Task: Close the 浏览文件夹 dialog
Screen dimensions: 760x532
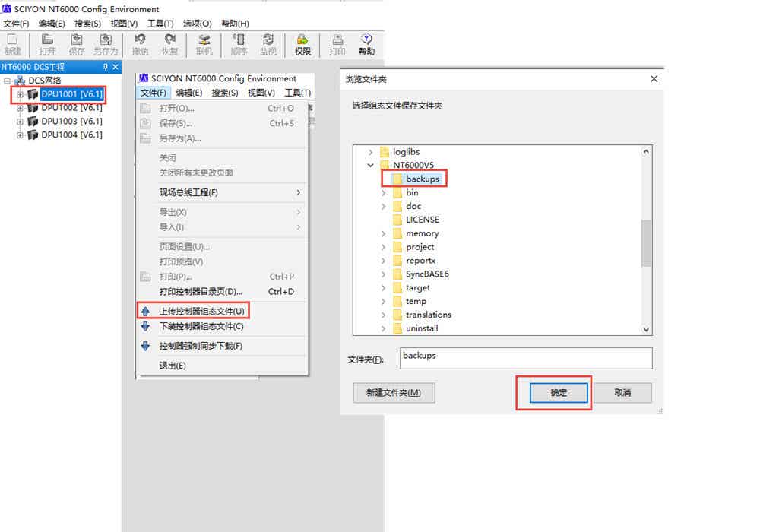Action: coord(654,78)
